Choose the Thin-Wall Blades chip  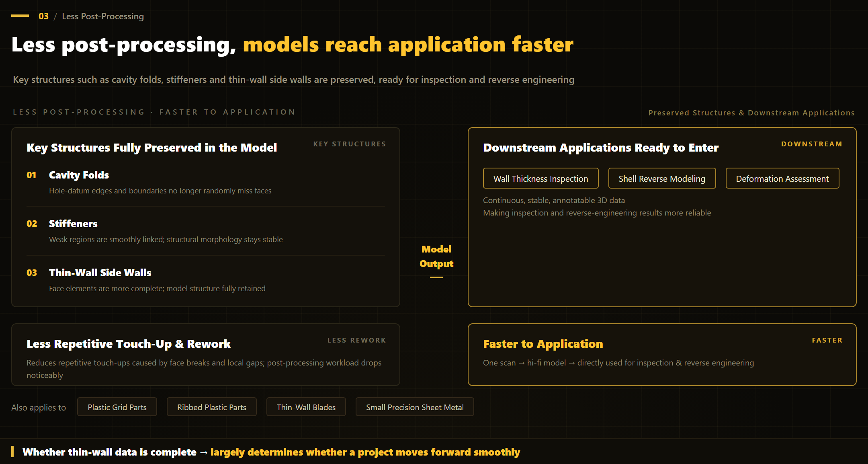coord(306,407)
